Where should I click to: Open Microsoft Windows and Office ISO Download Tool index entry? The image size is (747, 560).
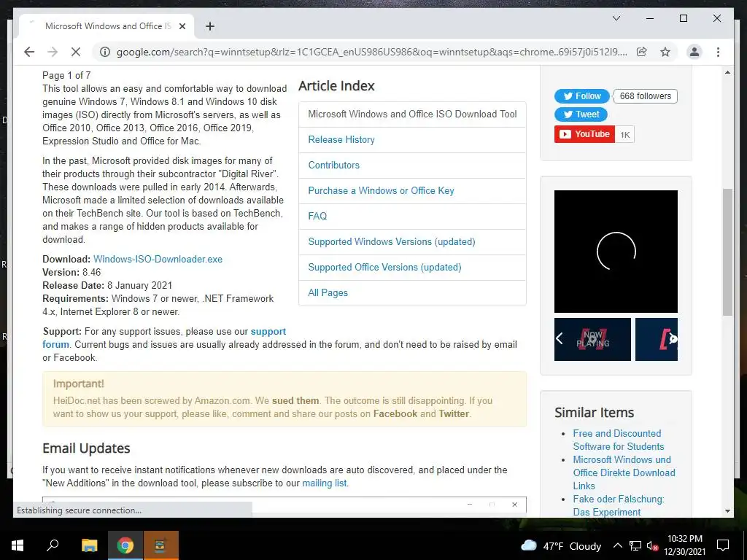pyautogui.click(x=412, y=114)
